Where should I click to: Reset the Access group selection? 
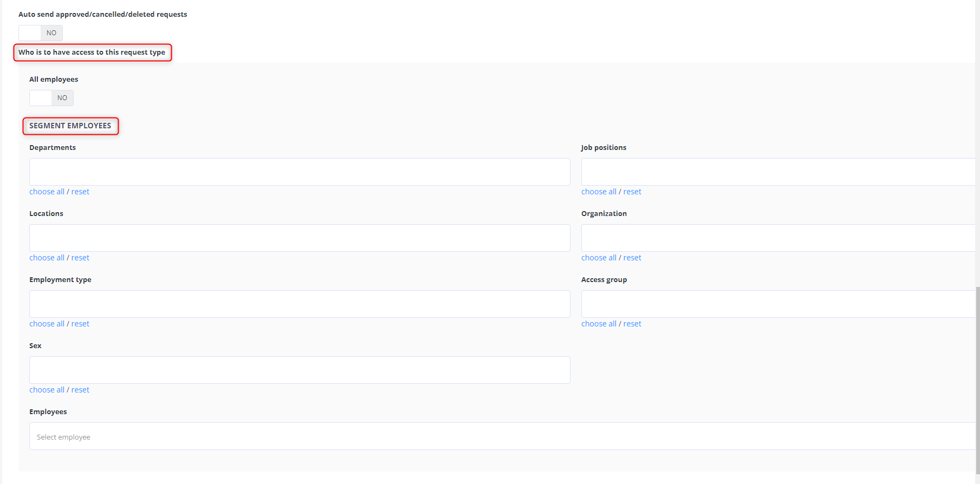(x=632, y=324)
